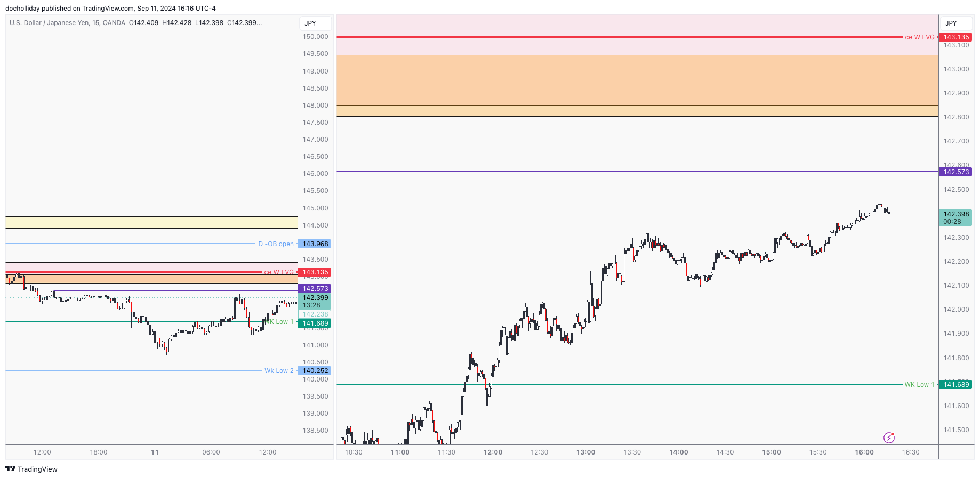This screenshot has height=478, width=980.
Task: Click the 06:00 time label on the left chart
Action: tap(211, 452)
